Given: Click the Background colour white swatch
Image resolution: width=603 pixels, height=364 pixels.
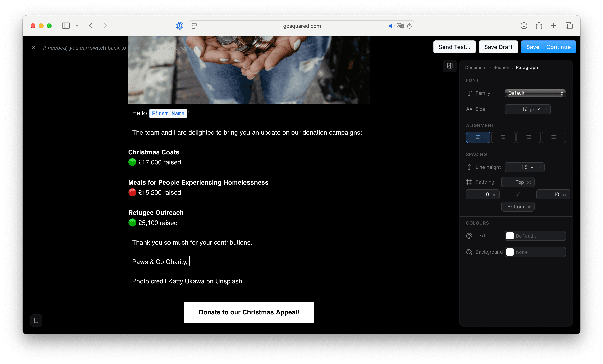Looking at the screenshot, I should pyautogui.click(x=509, y=252).
